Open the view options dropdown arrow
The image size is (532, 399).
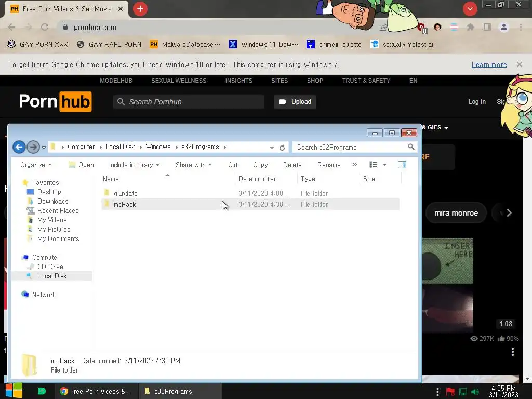[x=384, y=165]
